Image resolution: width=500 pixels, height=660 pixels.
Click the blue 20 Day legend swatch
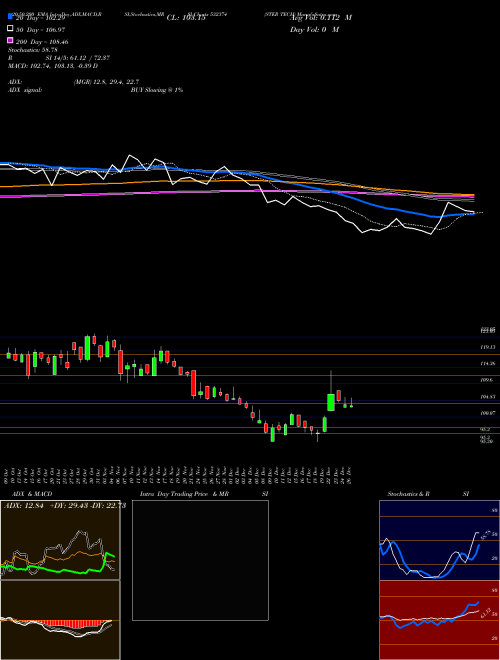point(10,17)
